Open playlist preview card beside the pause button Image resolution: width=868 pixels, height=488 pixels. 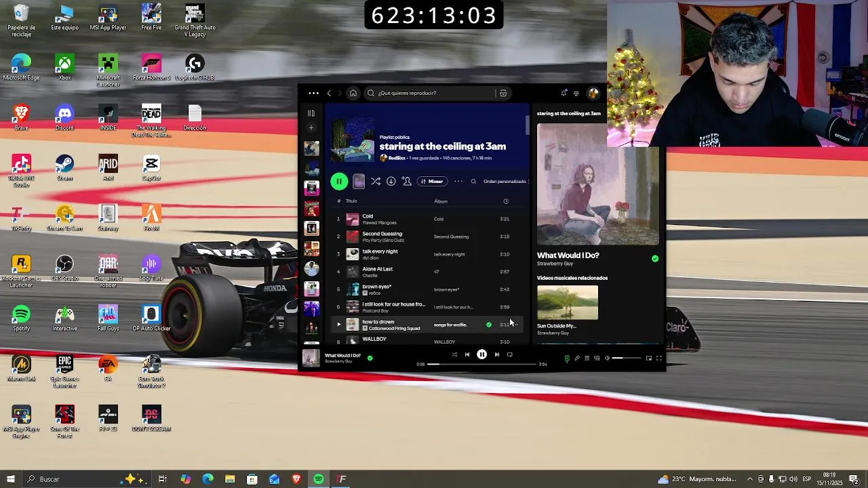click(359, 181)
